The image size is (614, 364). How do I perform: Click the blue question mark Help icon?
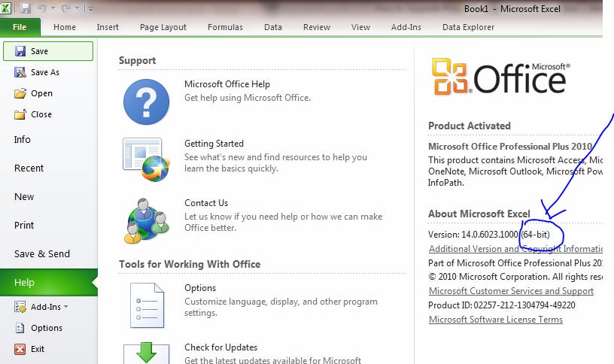point(147,102)
